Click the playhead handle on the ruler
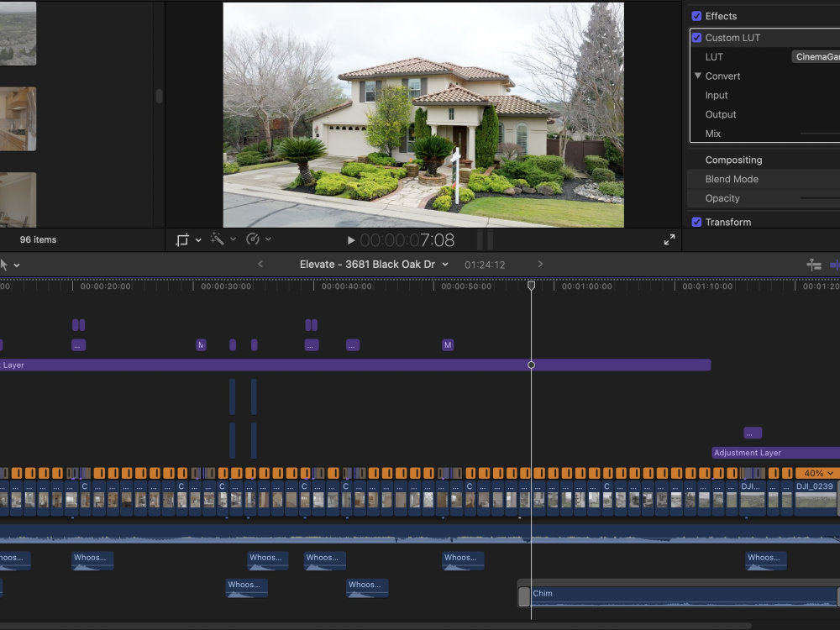840x630 pixels. (x=531, y=286)
